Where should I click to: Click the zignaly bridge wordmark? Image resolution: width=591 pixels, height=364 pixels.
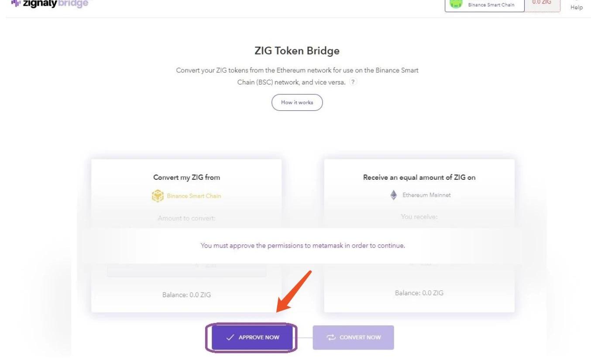[x=52, y=3]
